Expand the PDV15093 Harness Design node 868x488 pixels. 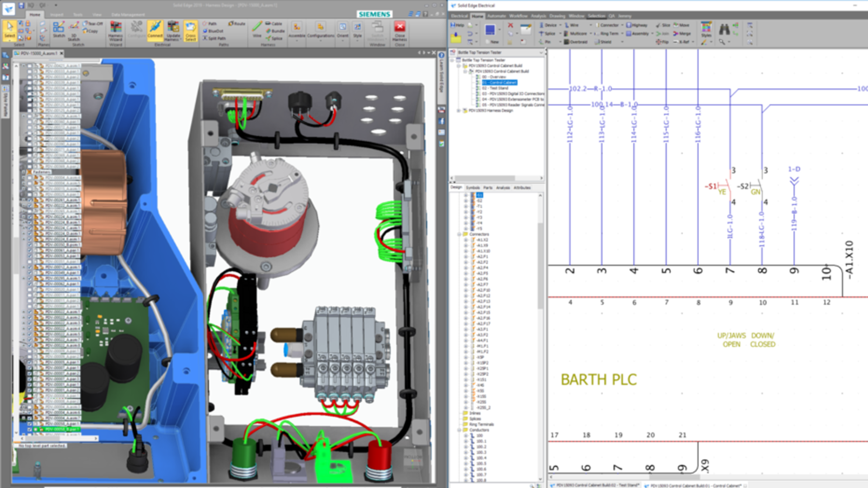459,111
